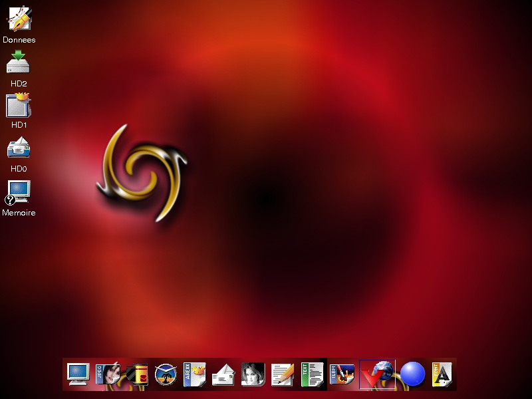Open the FONT document dock icon
This screenshot has height=399, width=532.
[x=442, y=374]
